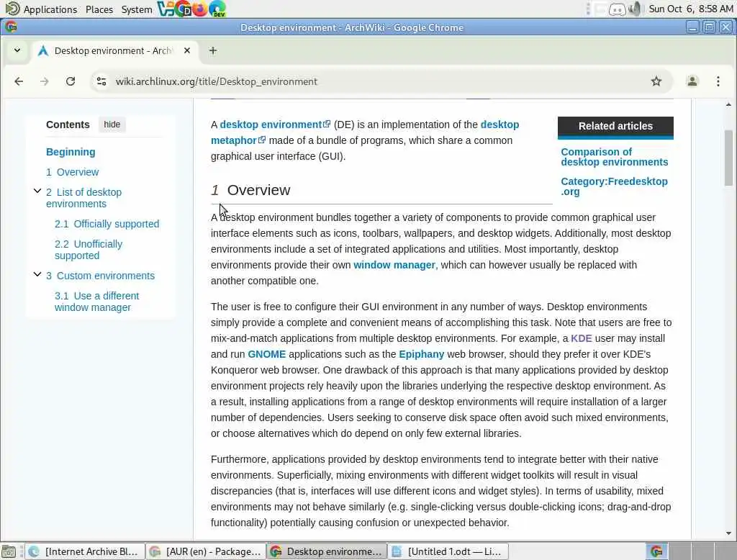Screen dimensions: 737x560
Task: Reload the current page
Action: click(x=71, y=81)
